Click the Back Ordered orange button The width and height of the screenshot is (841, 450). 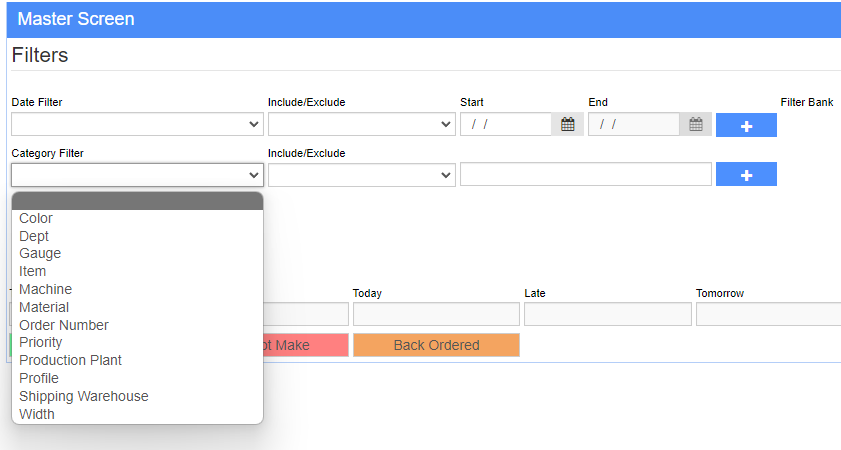[436, 345]
